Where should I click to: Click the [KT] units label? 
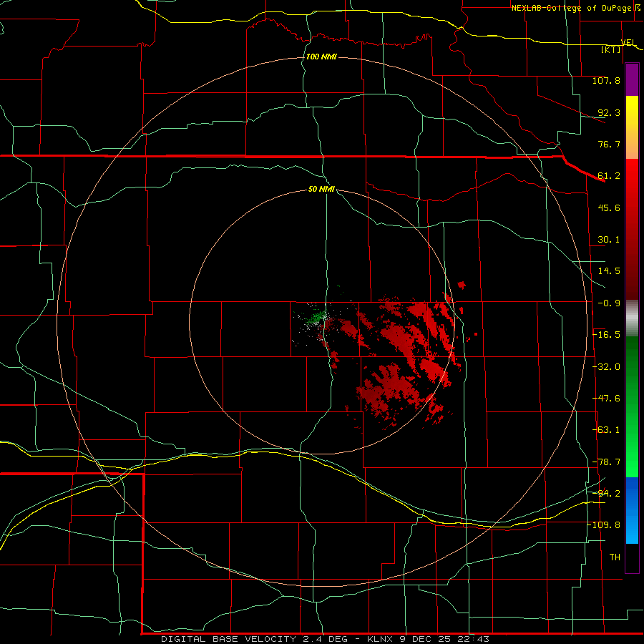(611, 49)
